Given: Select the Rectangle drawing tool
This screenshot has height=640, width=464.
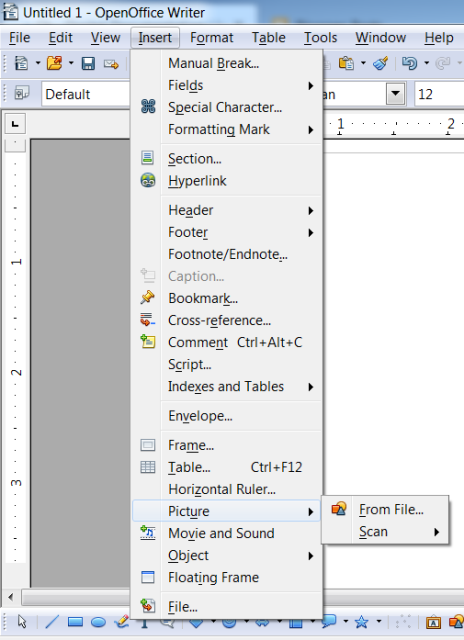Looking at the screenshot, I should (75, 622).
